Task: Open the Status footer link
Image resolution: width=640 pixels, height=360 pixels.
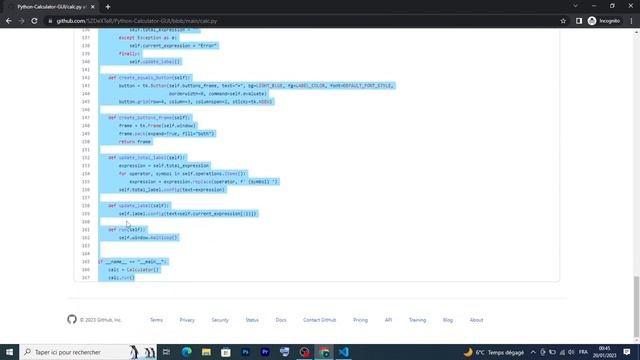Action: click(x=252, y=320)
